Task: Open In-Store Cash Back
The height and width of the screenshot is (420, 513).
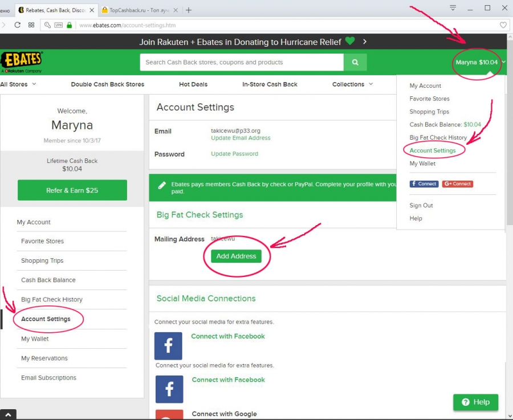Action: 270,84
